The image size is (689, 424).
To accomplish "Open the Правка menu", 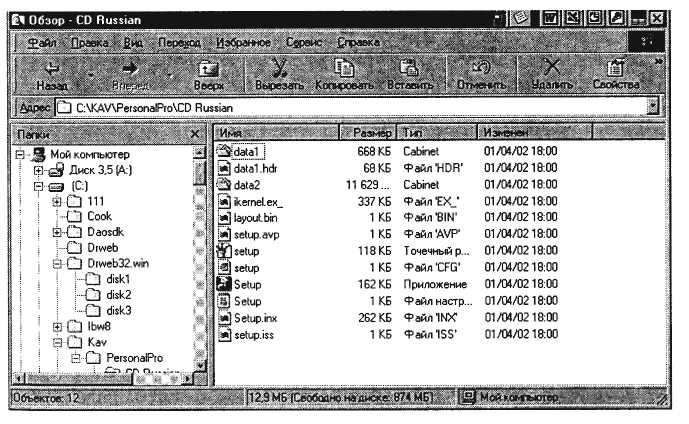I will pos(90,43).
